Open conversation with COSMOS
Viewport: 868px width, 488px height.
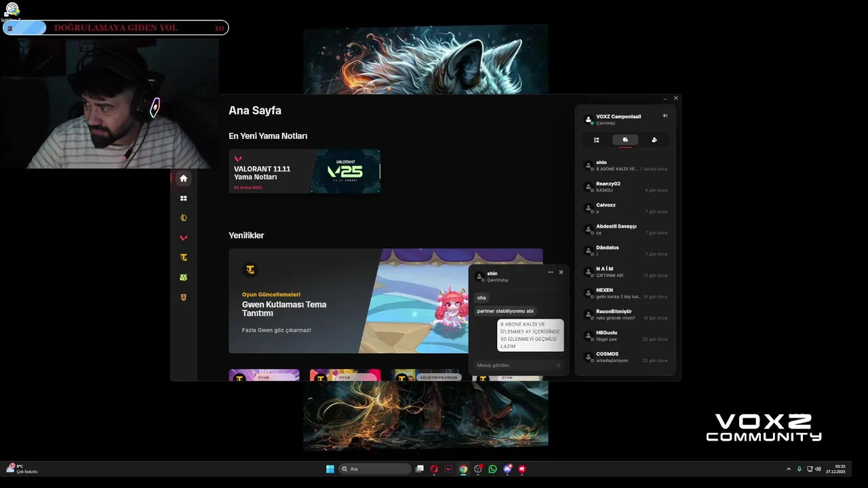pyautogui.click(x=625, y=357)
